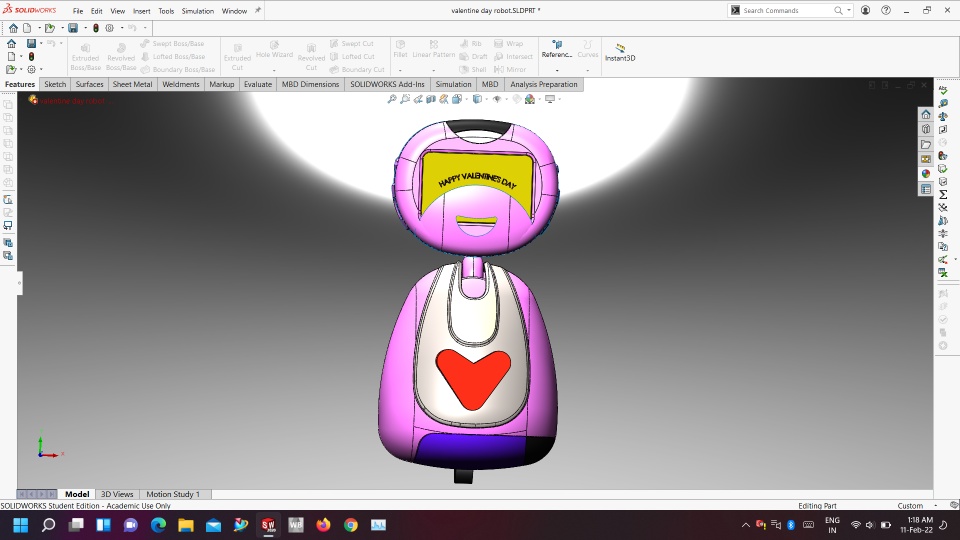The width and height of the screenshot is (960, 540).
Task: Click the valentine day robot part name
Action: point(72,100)
